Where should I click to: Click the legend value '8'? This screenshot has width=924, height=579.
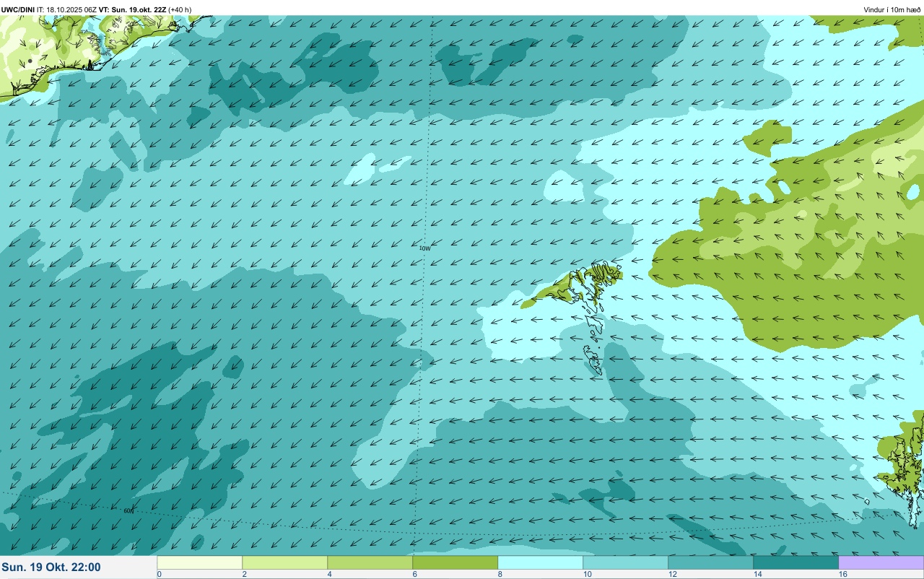tap(500, 575)
